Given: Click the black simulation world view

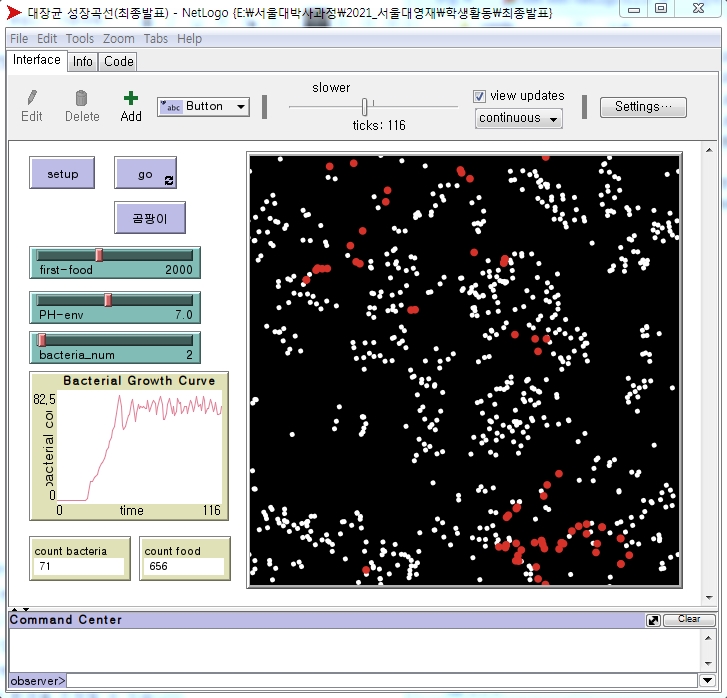Looking at the screenshot, I should click(x=465, y=370).
